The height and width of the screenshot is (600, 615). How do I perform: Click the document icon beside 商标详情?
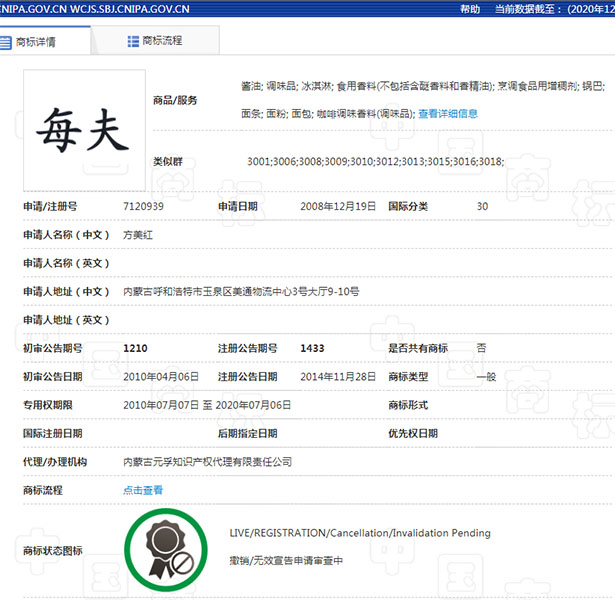(5, 42)
